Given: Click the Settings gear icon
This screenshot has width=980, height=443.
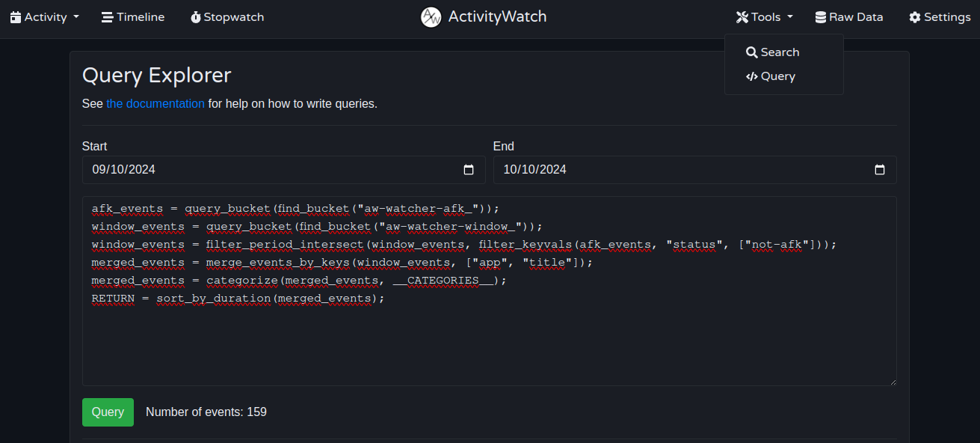Looking at the screenshot, I should (x=915, y=17).
